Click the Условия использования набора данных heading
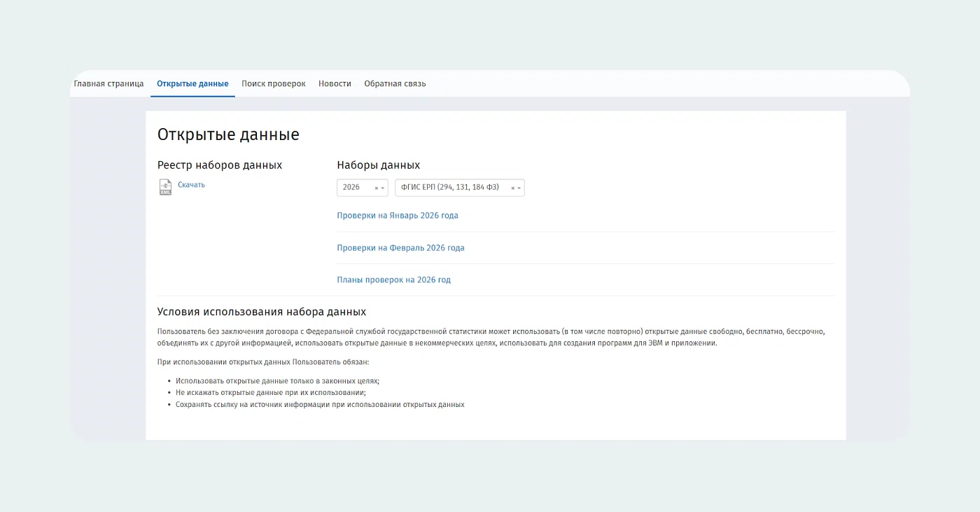 (x=261, y=312)
